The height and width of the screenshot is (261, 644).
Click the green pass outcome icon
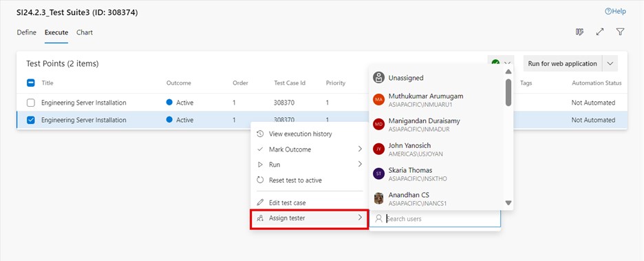tap(496, 63)
